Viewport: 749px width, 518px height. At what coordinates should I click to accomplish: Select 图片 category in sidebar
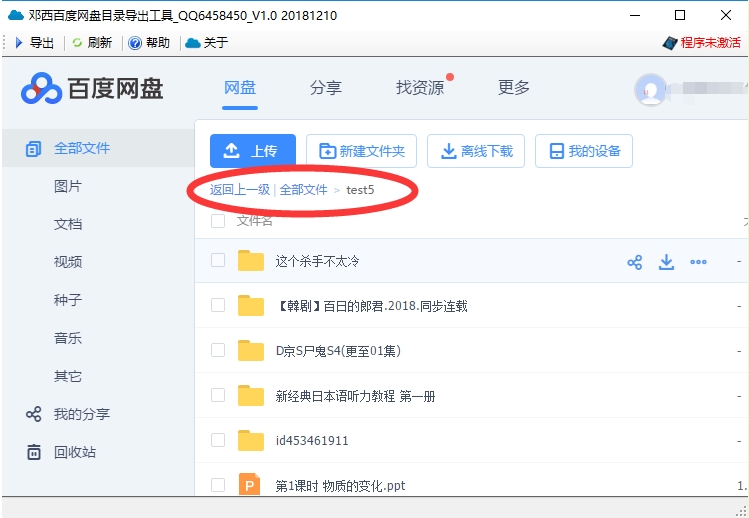tap(68, 186)
